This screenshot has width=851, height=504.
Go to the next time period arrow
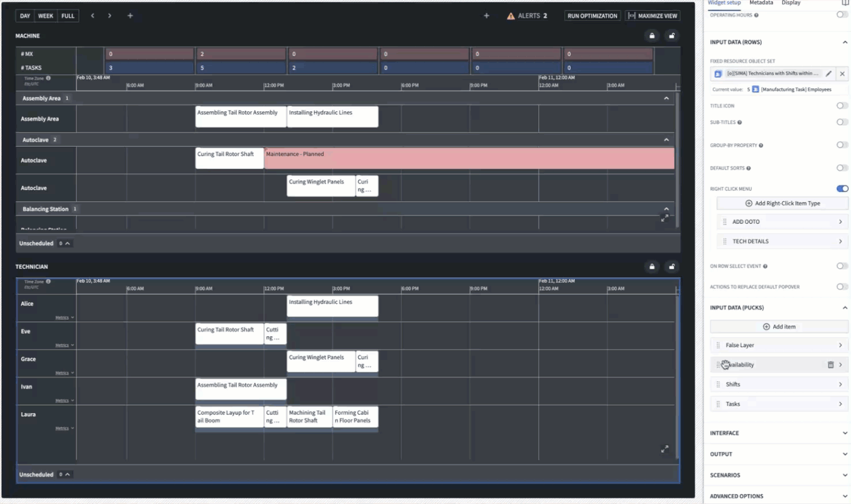(109, 16)
